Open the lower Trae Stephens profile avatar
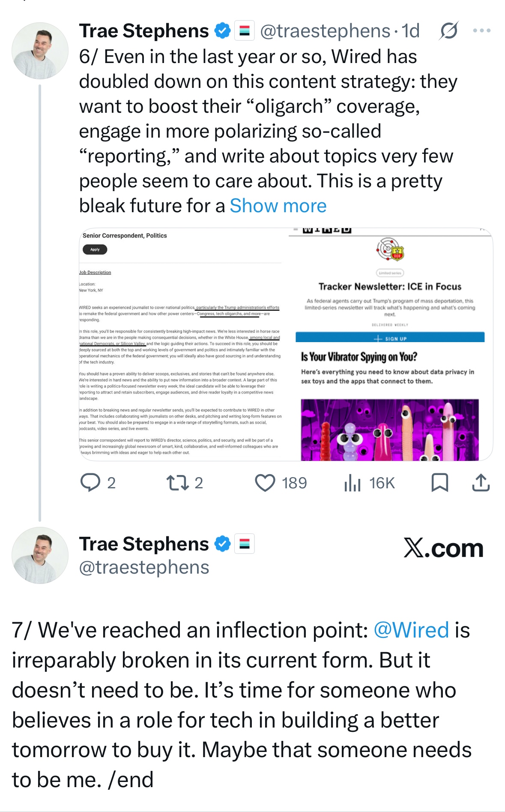This screenshot has height=812, width=505. (40, 555)
